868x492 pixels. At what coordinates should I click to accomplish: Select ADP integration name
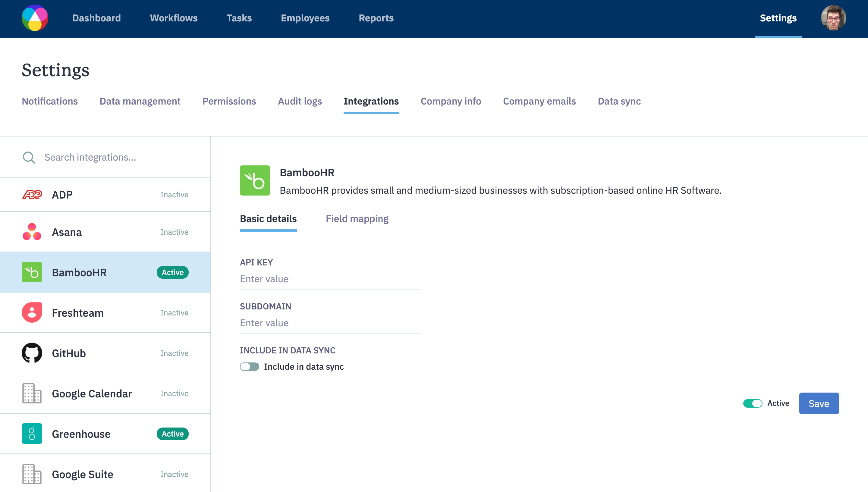click(x=62, y=195)
